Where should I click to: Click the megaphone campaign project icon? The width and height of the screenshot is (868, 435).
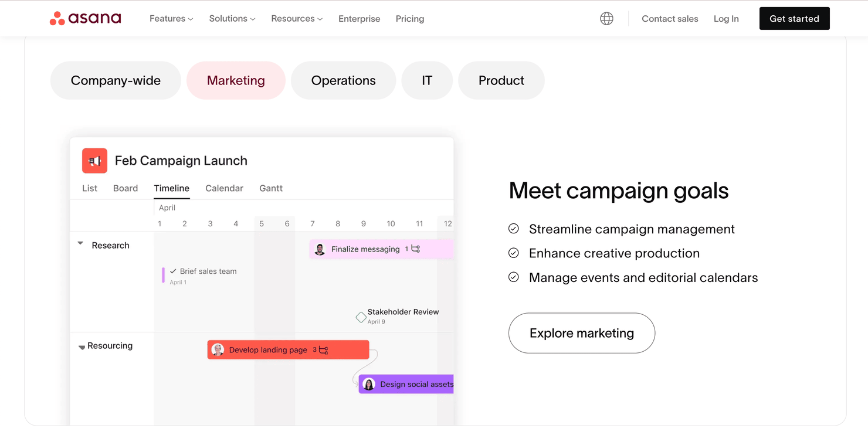tap(94, 161)
